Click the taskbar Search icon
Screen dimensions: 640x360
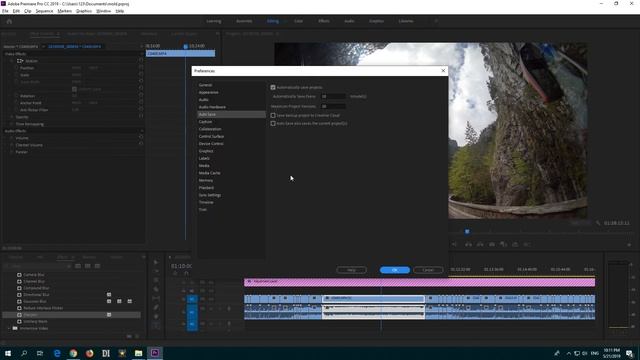click(x=24, y=353)
